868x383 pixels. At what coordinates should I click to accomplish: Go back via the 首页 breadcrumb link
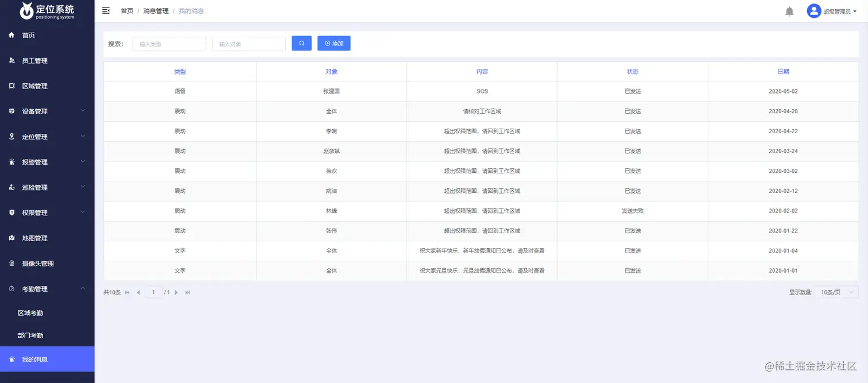(x=126, y=10)
